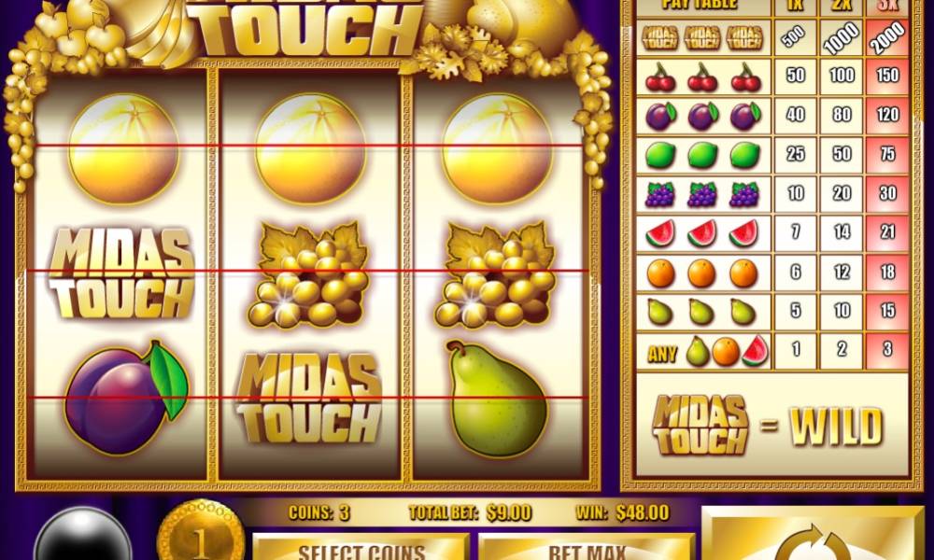Click the Select Coins button
The width and height of the screenshot is (934, 560).
pos(361,547)
